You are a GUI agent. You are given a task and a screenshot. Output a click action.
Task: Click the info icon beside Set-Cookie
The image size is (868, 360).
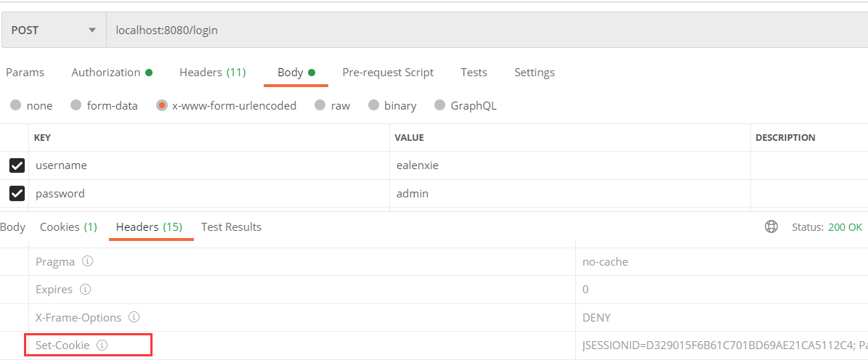tap(102, 345)
